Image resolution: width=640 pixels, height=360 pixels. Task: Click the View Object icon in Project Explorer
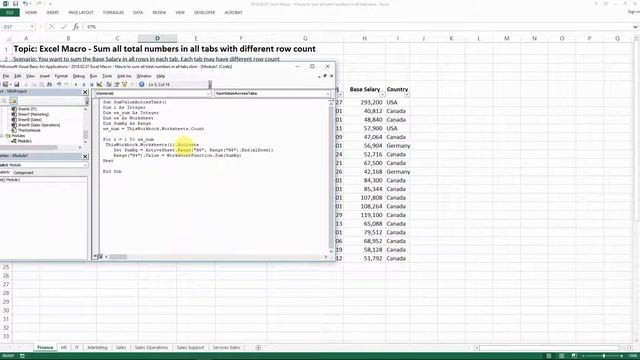(4, 101)
